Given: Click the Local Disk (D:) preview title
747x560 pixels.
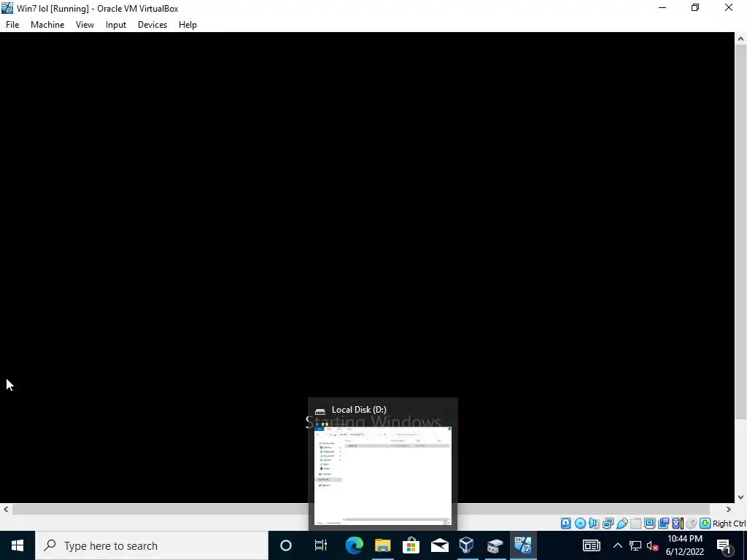Looking at the screenshot, I should click(x=359, y=410).
